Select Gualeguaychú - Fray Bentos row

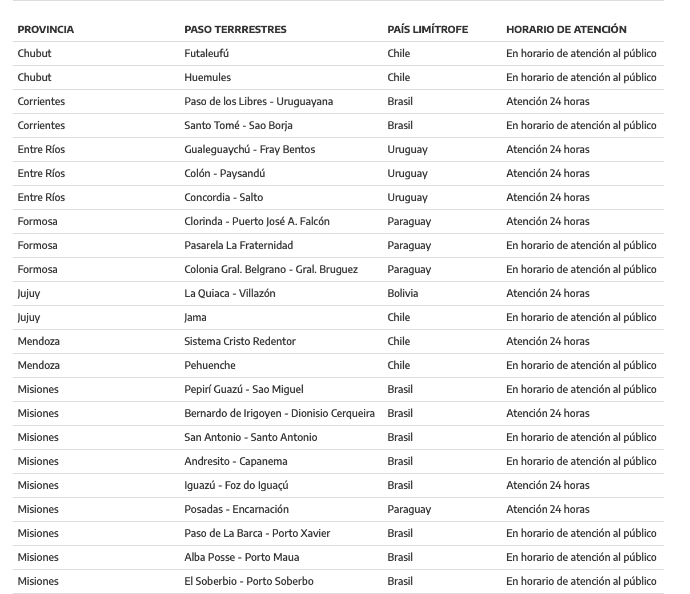pos(250,149)
